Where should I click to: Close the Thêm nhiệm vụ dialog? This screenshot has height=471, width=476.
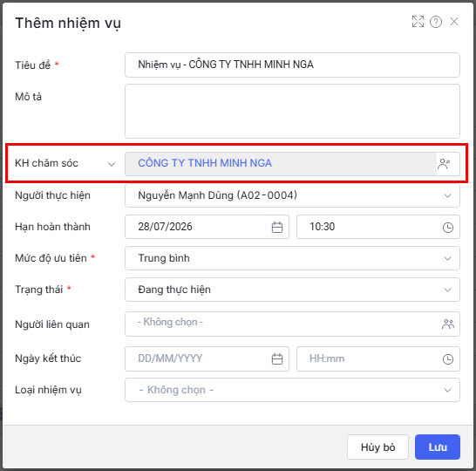[454, 22]
